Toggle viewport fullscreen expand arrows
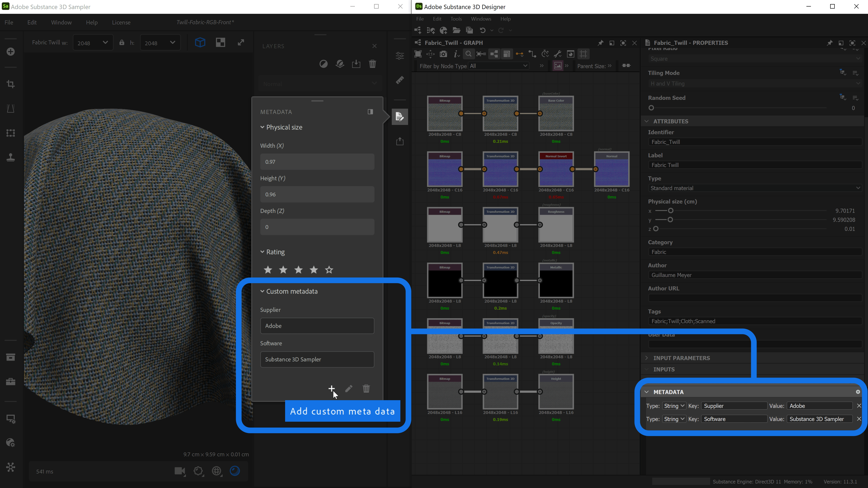This screenshot has width=868, height=488. [x=241, y=42]
